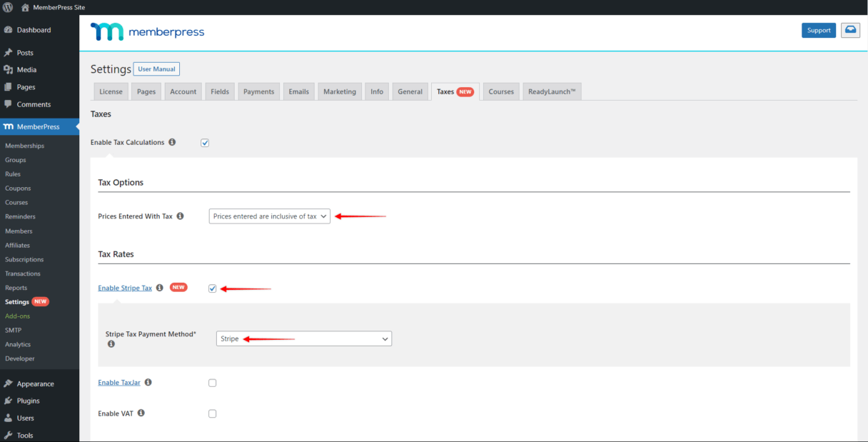Switch to the Pages settings tab
The width and height of the screenshot is (868, 442).
pos(146,91)
